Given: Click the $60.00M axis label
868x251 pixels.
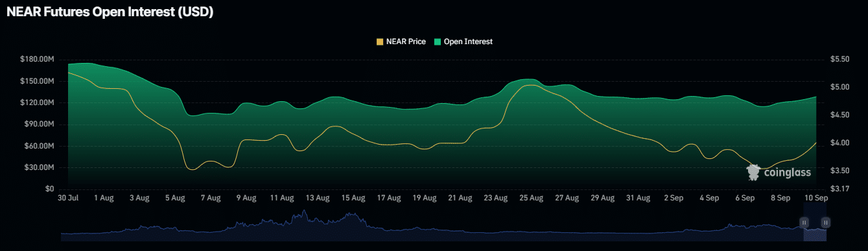Looking at the screenshot, I should (x=39, y=146).
